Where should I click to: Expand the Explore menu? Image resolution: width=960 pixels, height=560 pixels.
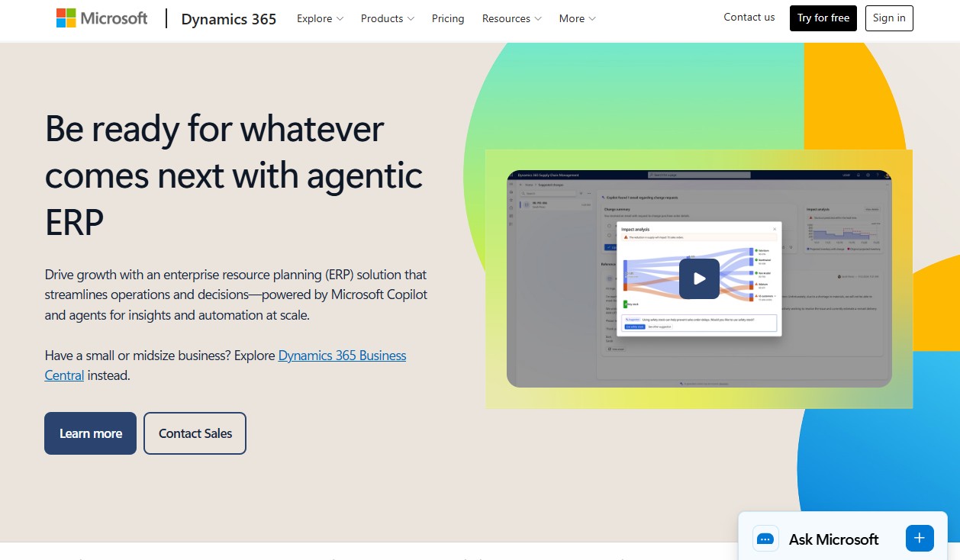pos(321,18)
